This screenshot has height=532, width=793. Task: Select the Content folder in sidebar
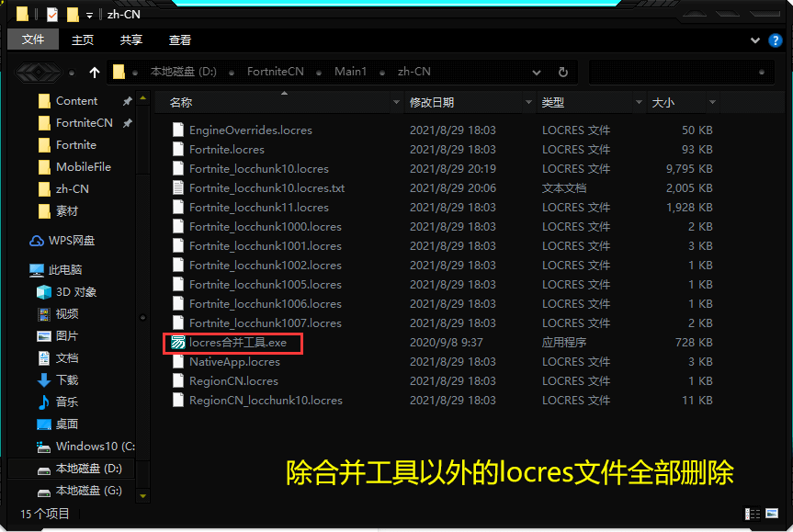[76, 101]
